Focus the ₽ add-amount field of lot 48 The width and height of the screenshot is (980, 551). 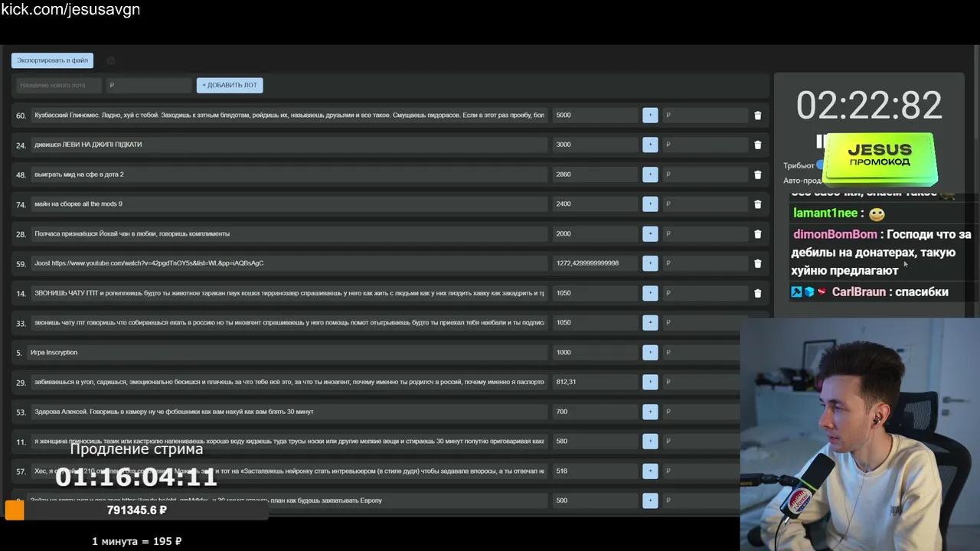(705, 174)
